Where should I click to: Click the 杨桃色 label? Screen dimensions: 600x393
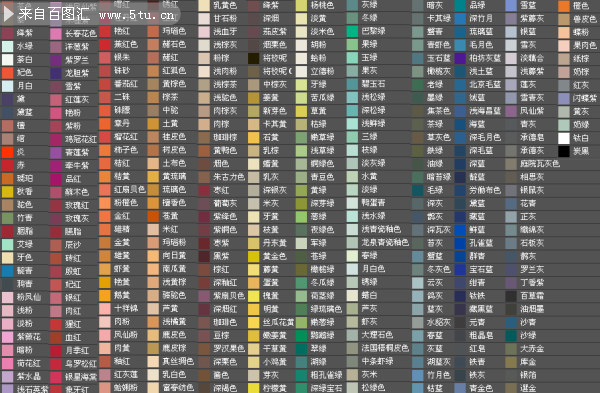(x=322, y=5)
